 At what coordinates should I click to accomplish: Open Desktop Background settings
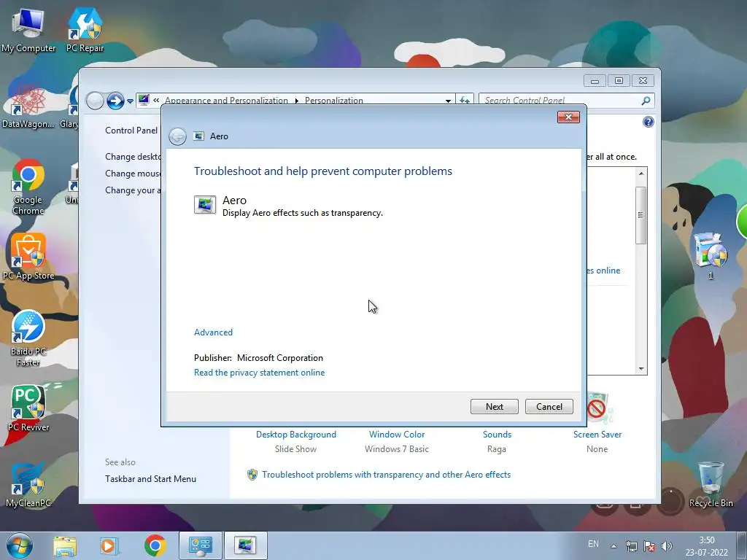click(296, 435)
